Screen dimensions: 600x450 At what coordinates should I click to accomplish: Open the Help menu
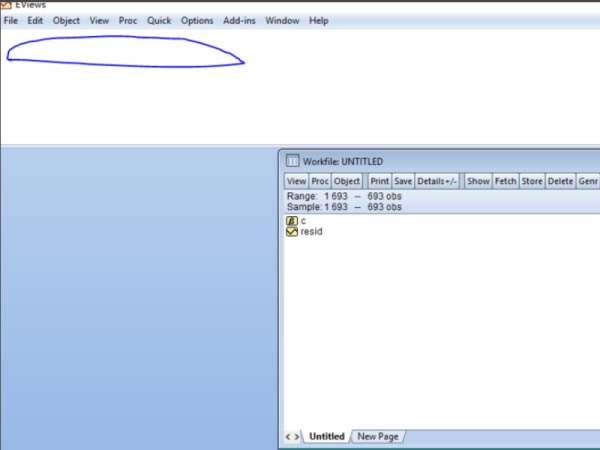318,21
